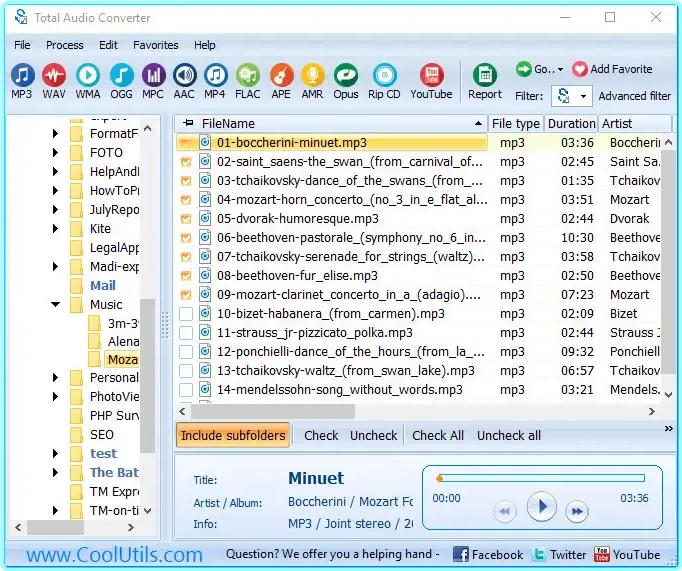682x571 pixels.
Task: Check the 10-bizet-habanera file checkbox
Action: tap(186, 314)
